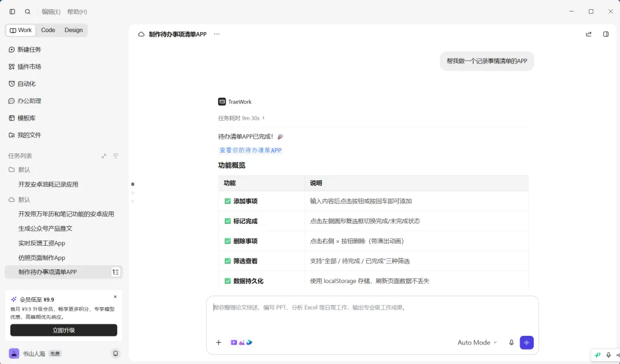620x364 pixels.
Task: Click the plus attachment button
Action: (219, 343)
